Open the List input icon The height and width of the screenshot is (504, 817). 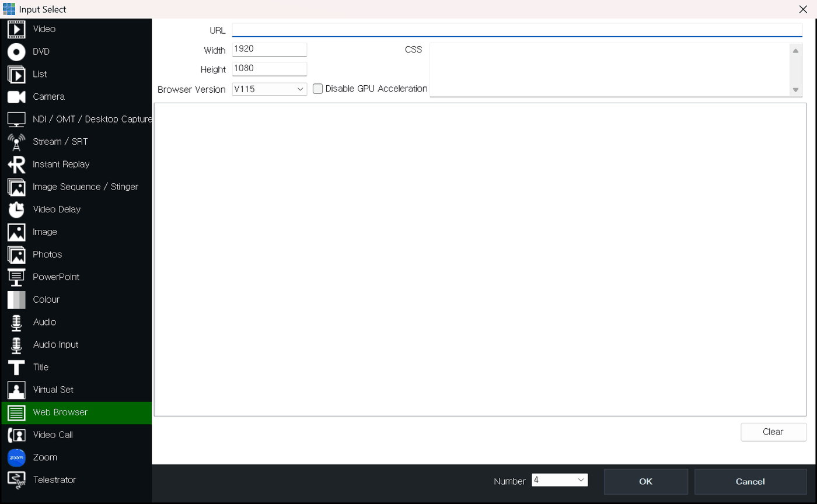pos(16,74)
